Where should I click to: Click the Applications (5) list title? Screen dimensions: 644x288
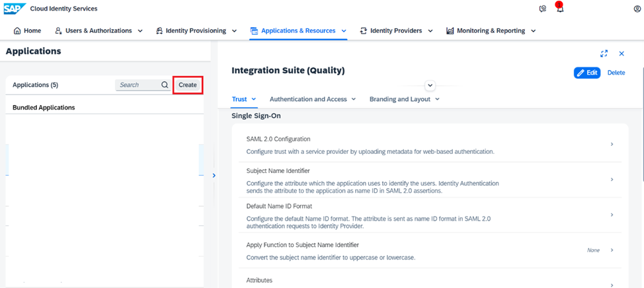(x=36, y=85)
